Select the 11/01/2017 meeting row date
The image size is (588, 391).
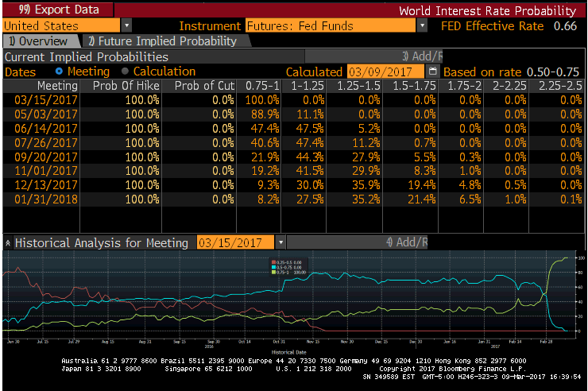click(46, 171)
